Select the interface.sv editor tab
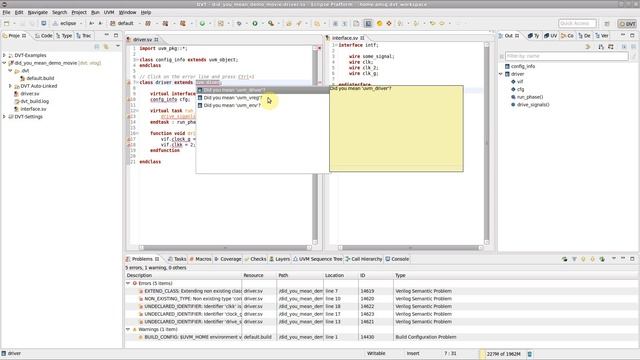This screenshot has width=640, height=360. (345, 38)
